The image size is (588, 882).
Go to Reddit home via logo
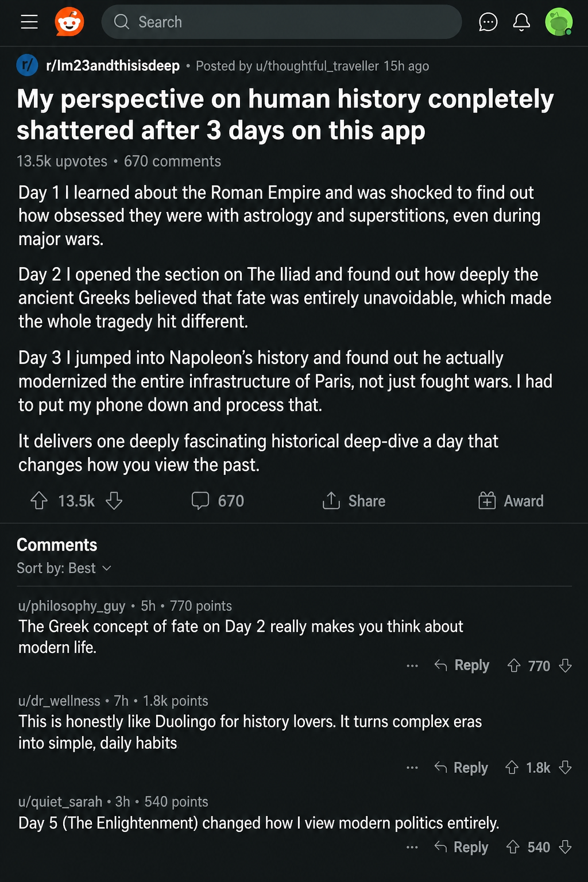[69, 22]
